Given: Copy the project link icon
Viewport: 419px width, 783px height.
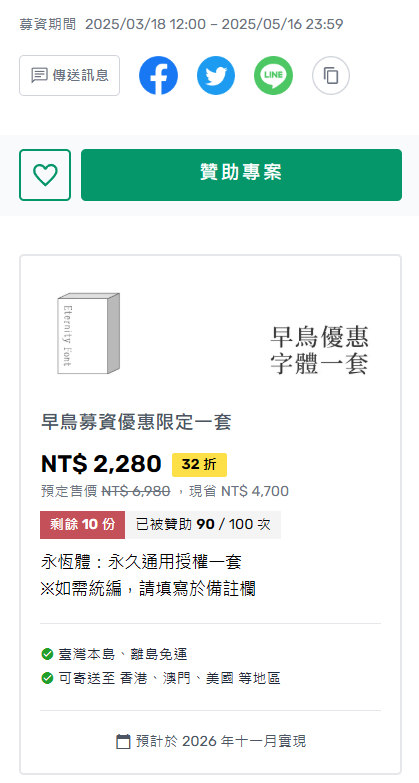Looking at the screenshot, I should point(331,75).
